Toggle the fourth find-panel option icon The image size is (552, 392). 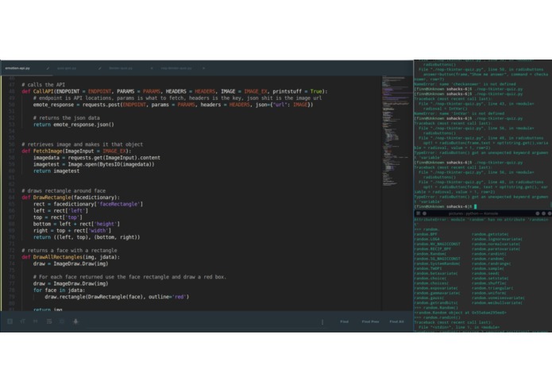[x=49, y=321]
